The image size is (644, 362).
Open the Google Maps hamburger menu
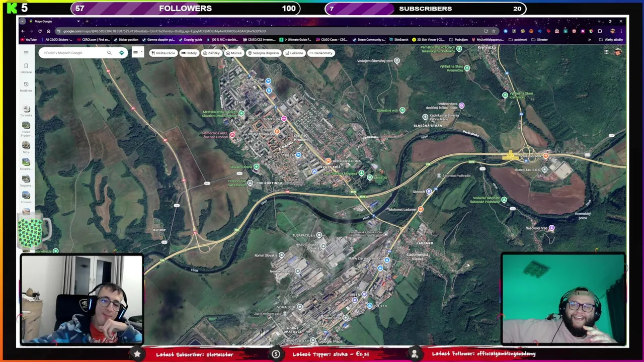(x=26, y=53)
